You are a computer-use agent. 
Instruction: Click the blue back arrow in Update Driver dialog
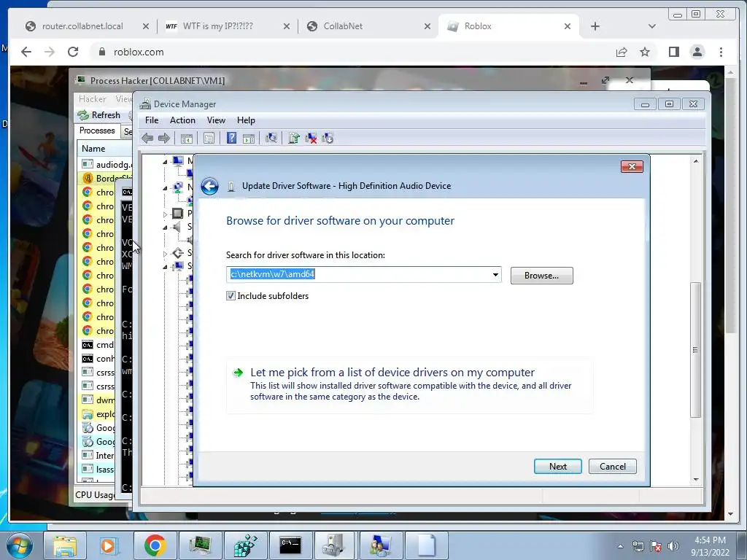[x=209, y=186]
